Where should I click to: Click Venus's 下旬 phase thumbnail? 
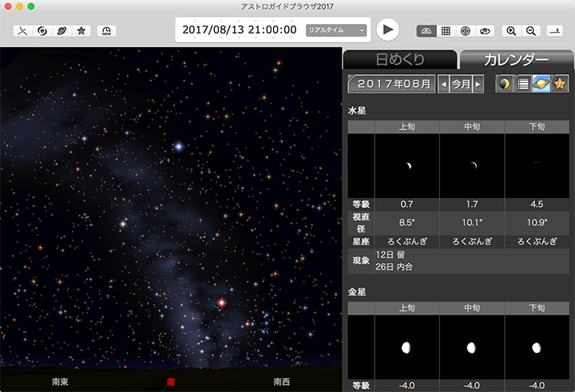pos(537,347)
